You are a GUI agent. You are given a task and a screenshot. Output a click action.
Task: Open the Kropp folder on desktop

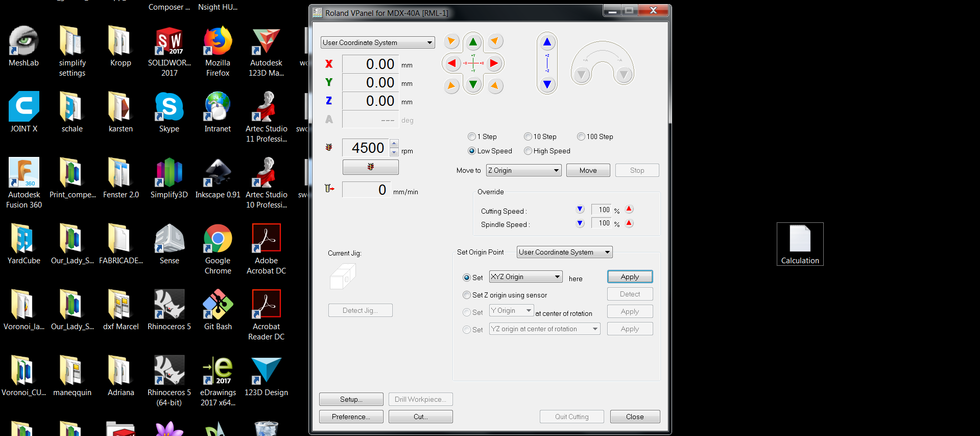tap(121, 47)
